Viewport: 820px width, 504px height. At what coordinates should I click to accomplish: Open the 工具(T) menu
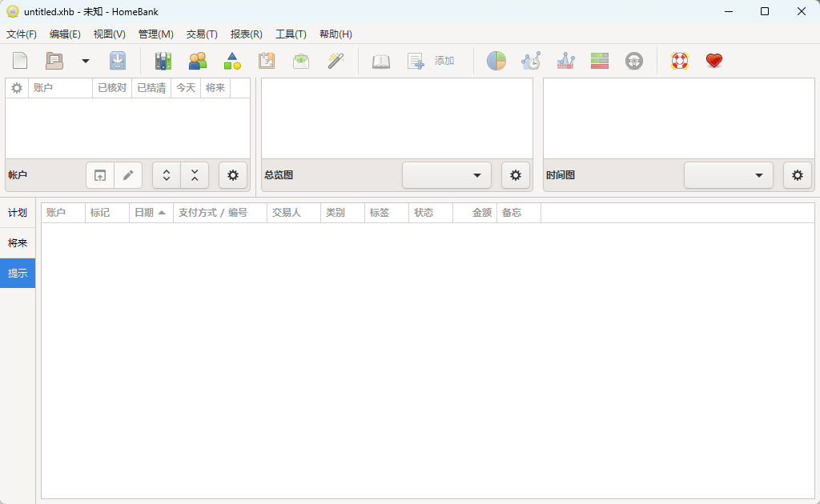[x=291, y=34]
